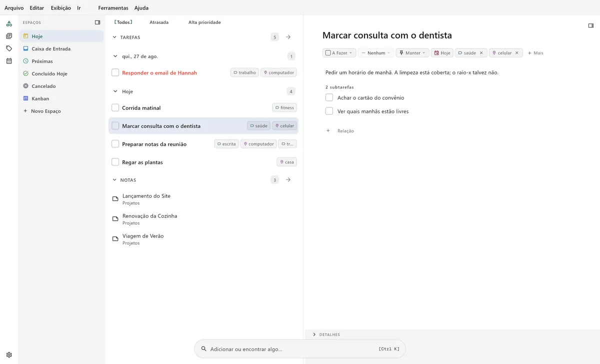Open the spaces icon in left rail
The image size is (600, 364).
click(9, 23)
